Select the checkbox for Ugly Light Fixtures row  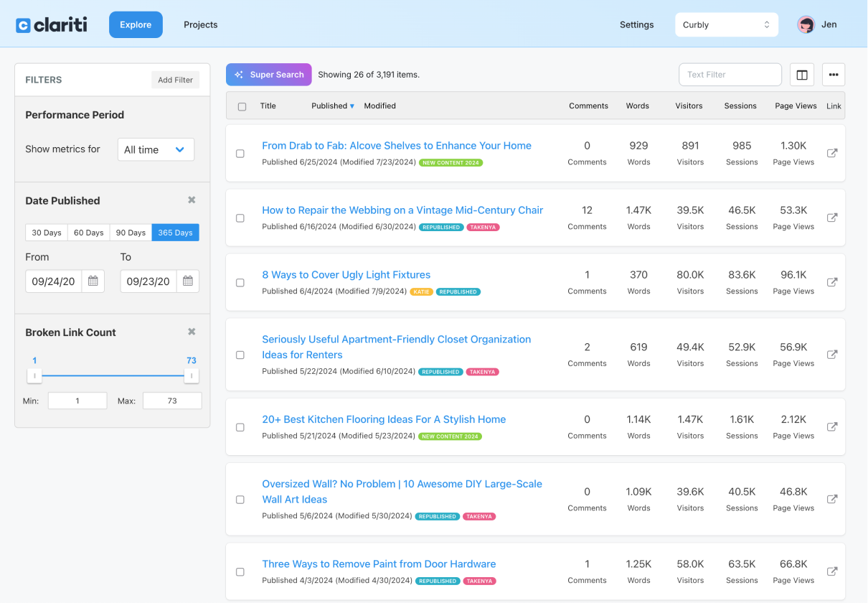point(240,282)
